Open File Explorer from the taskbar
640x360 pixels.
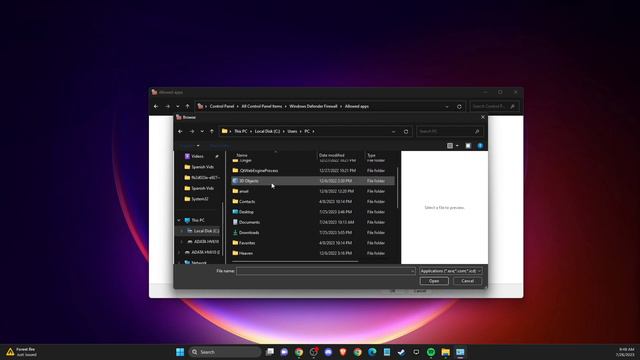(445, 352)
